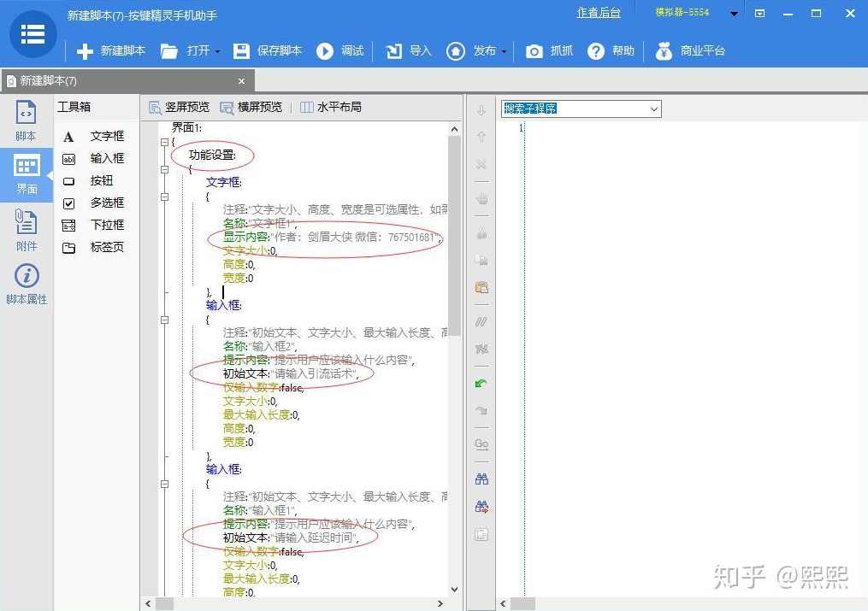Open the 附件 (Attachments) panel

tap(25, 232)
